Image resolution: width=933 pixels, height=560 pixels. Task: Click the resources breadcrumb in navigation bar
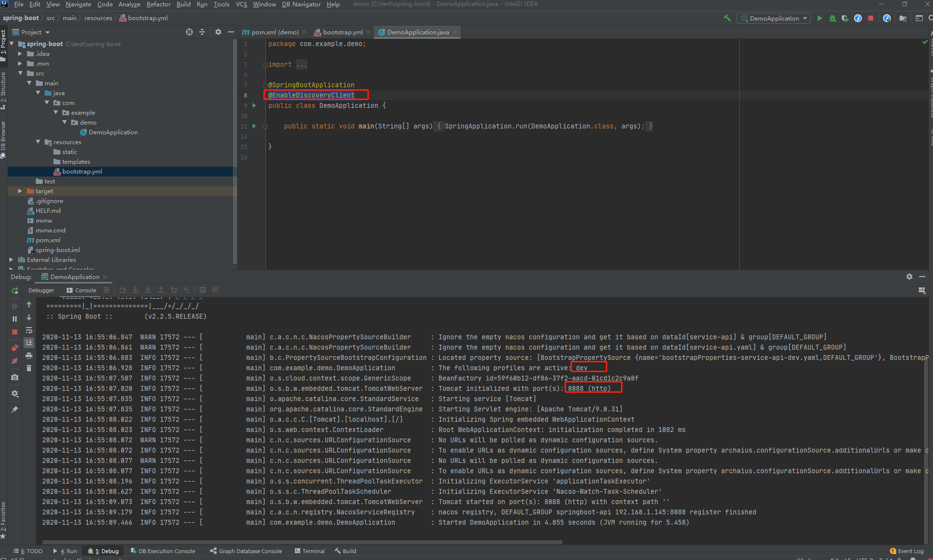(x=98, y=18)
